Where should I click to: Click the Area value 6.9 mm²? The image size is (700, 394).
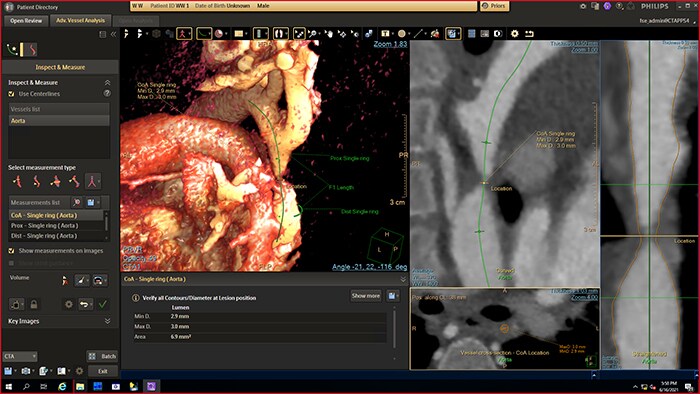pyautogui.click(x=181, y=337)
